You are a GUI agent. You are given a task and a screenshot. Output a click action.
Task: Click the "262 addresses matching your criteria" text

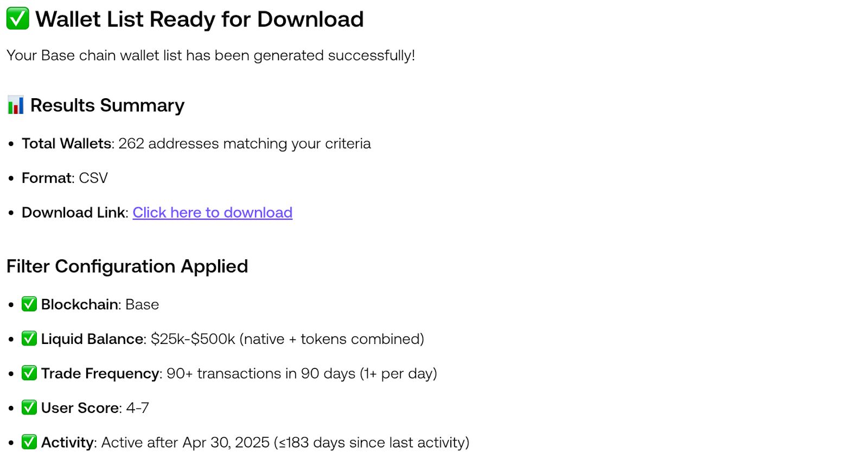244,144
